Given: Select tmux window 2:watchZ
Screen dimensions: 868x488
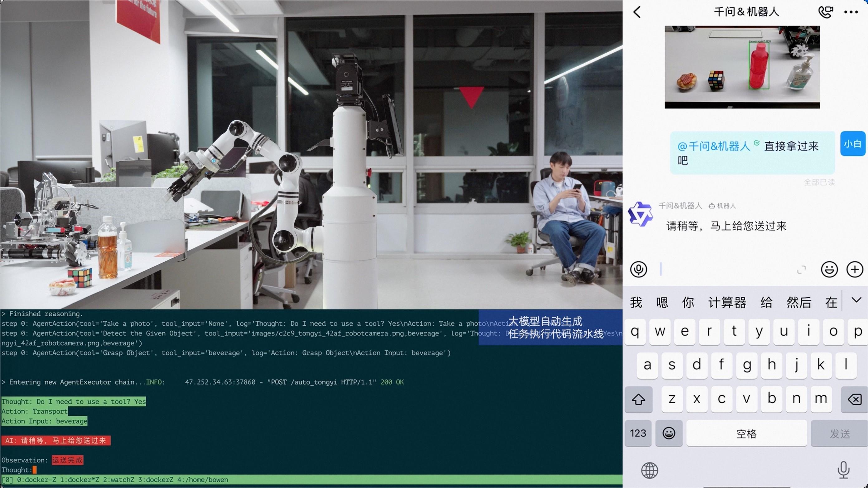Looking at the screenshot, I should (118, 480).
